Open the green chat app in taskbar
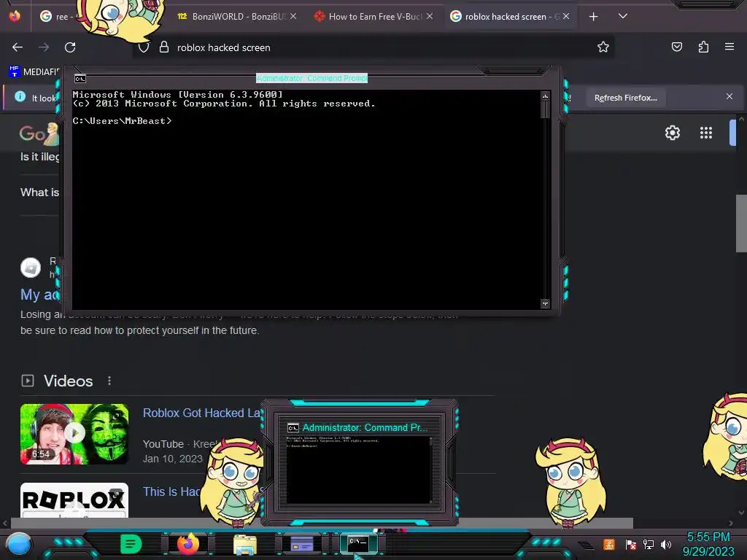747x560 pixels. pyautogui.click(x=131, y=544)
